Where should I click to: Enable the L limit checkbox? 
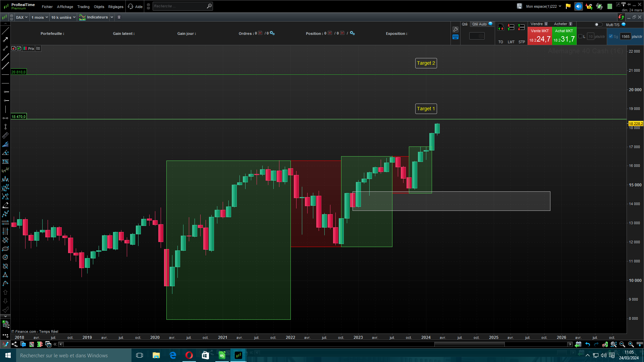tap(580, 37)
